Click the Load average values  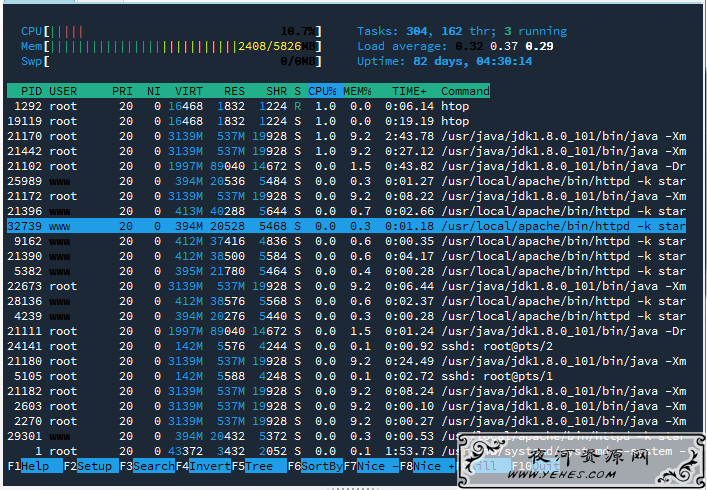coord(504,46)
